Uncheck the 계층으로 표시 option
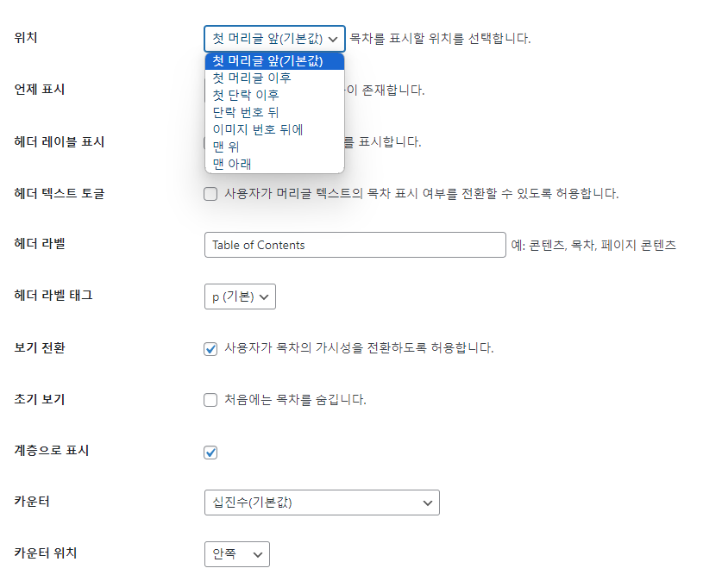 210,451
